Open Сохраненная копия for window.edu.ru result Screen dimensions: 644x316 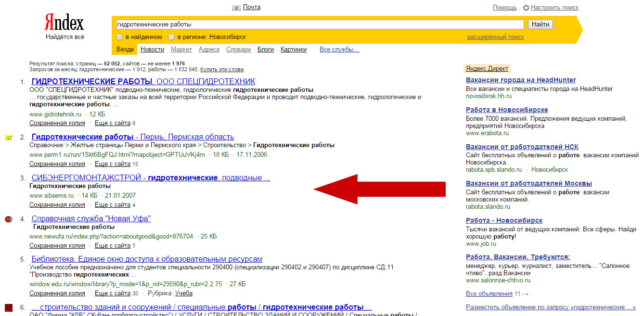click(x=57, y=293)
